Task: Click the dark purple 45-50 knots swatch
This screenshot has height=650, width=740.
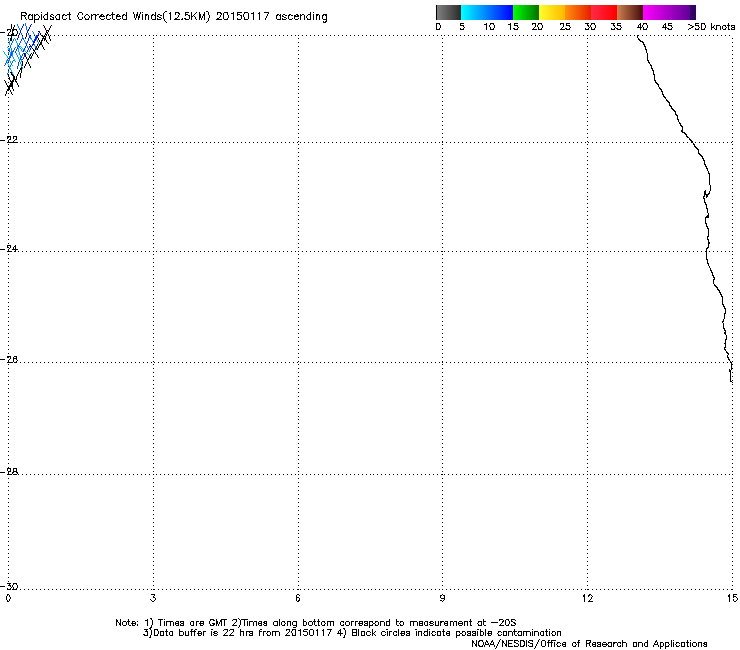Action: [x=682, y=12]
